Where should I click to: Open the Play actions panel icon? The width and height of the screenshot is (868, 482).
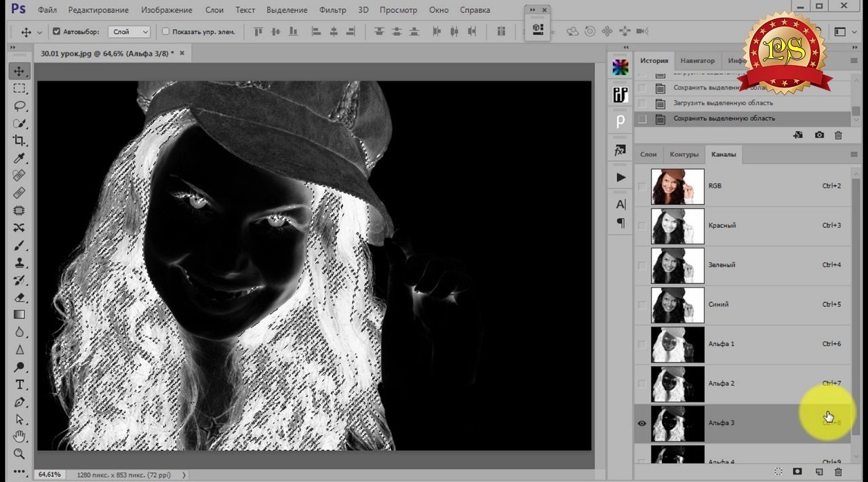tap(620, 177)
